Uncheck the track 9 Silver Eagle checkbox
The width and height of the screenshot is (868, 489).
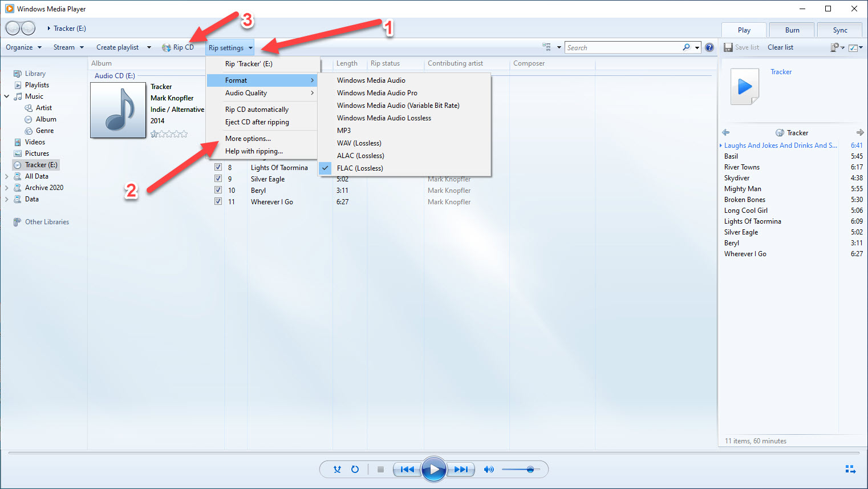point(218,179)
